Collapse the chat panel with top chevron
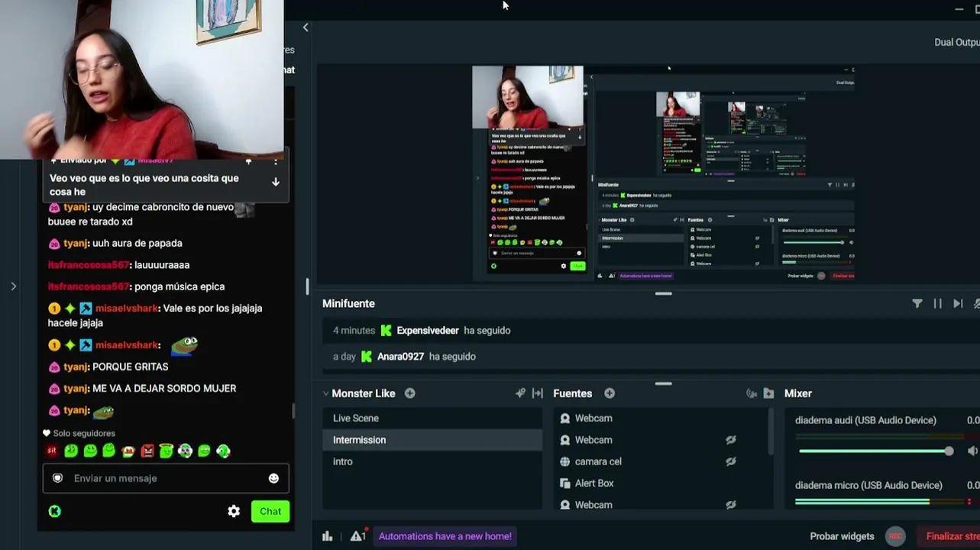 [306, 27]
